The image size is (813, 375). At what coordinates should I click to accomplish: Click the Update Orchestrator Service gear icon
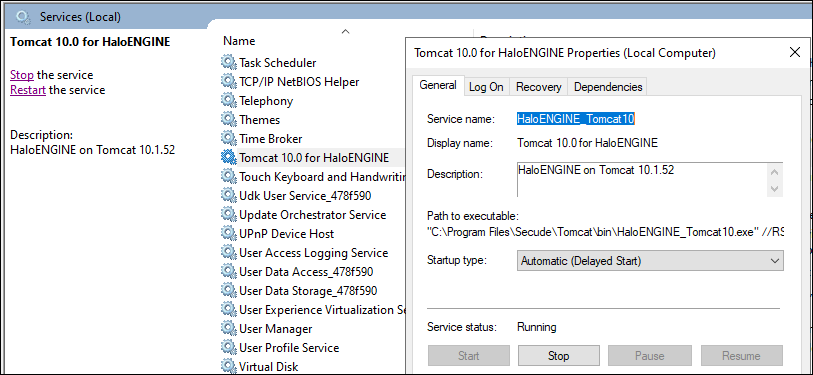tap(228, 214)
